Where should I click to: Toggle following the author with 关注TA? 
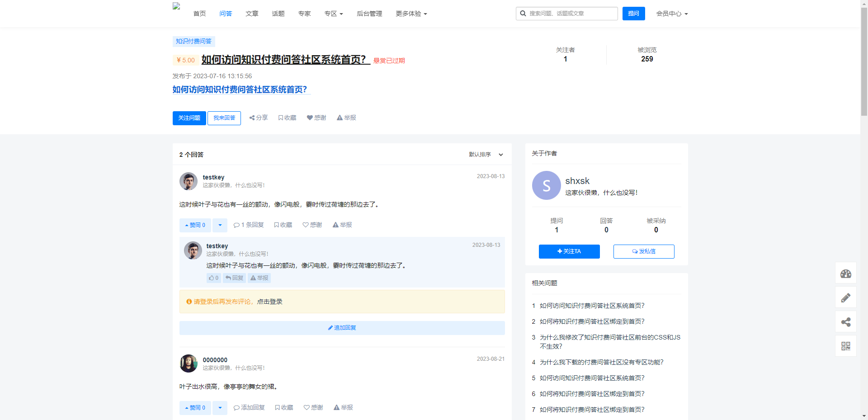tap(569, 251)
